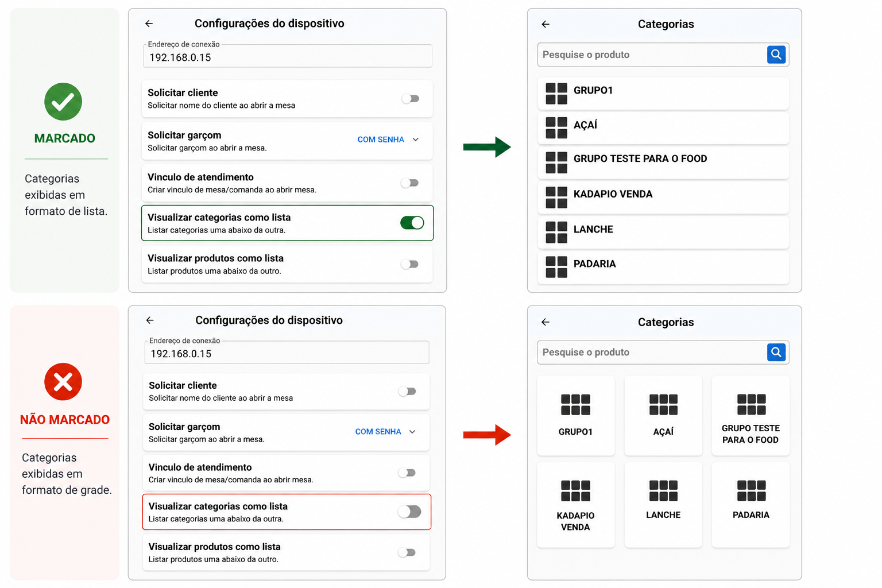This screenshot has height=588, width=882.
Task: Toggle Visualizar produtos como lista in bottom panel
Action: coord(407,552)
